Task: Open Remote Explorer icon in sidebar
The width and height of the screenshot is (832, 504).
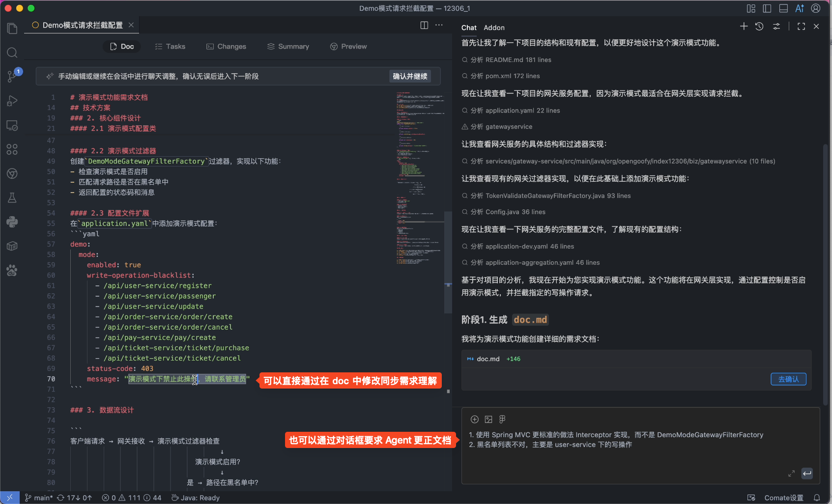Action: pos(12,125)
